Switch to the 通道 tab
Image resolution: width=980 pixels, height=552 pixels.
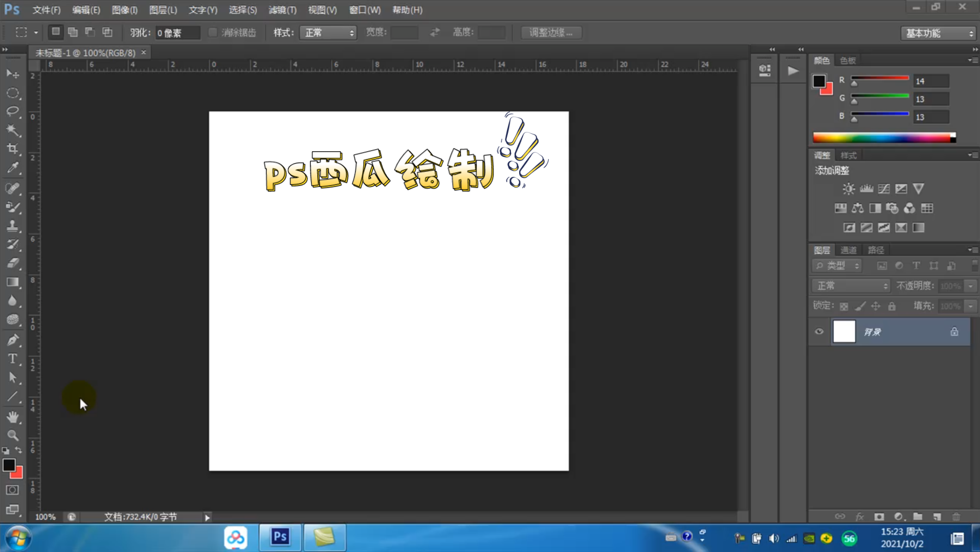click(x=849, y=250)
